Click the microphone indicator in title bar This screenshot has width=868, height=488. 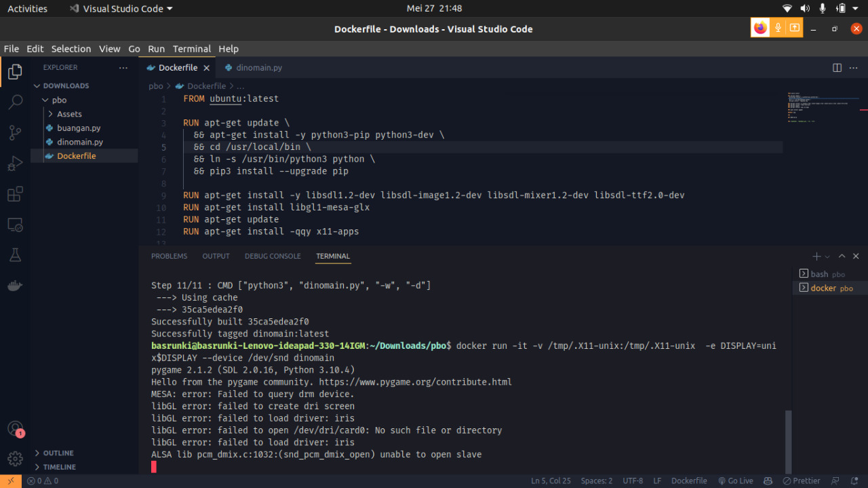(x=778, y=28)
